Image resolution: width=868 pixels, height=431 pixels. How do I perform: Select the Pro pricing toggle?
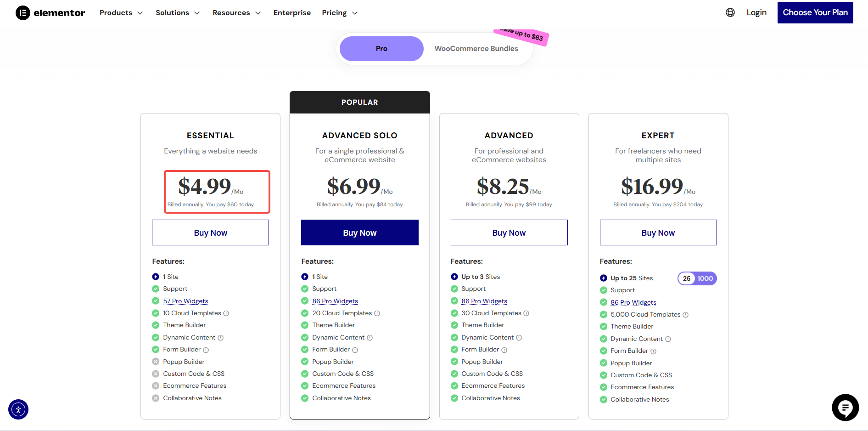coord(381,48)
